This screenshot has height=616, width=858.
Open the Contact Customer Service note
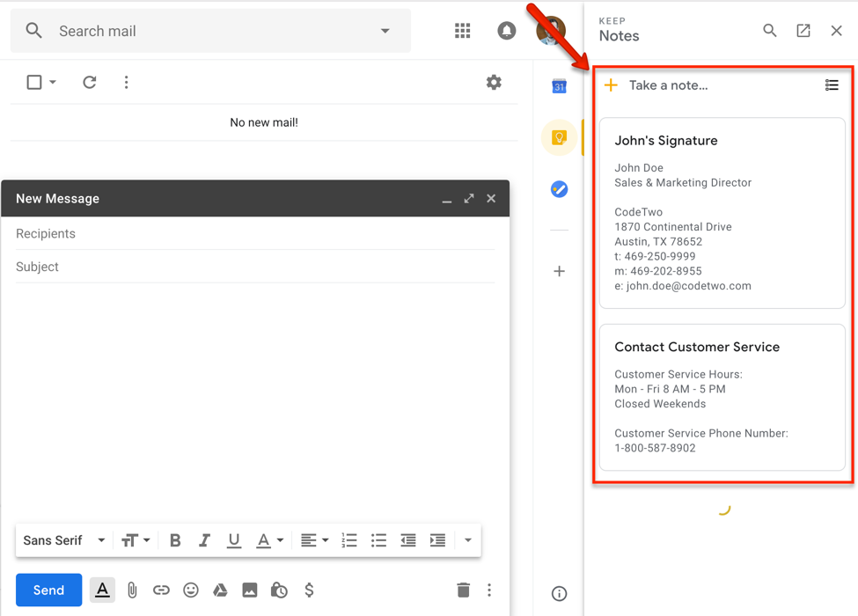pyautogui.click(x=722, y=398)
